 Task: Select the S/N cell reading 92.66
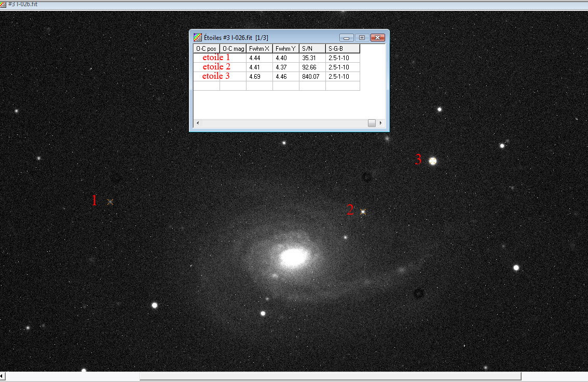tap(312, 67)
